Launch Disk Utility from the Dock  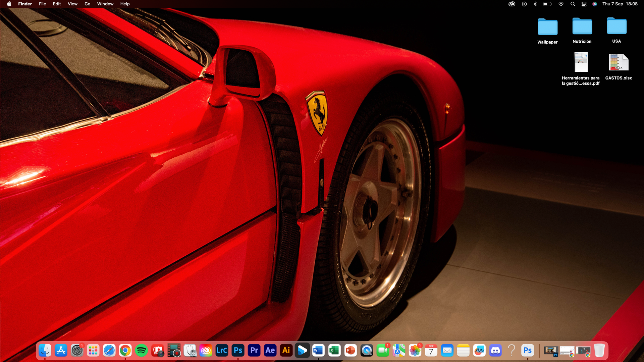[190, 351]
